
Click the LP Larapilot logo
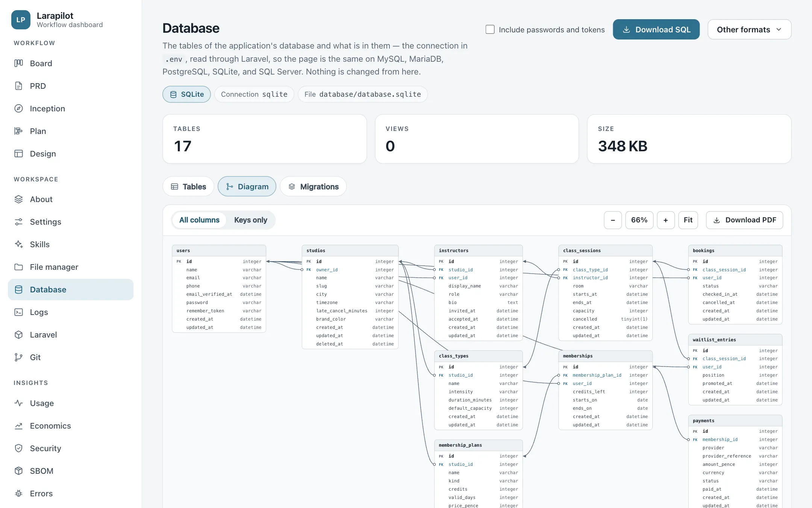pyautogui.click(x=21, y=20)
